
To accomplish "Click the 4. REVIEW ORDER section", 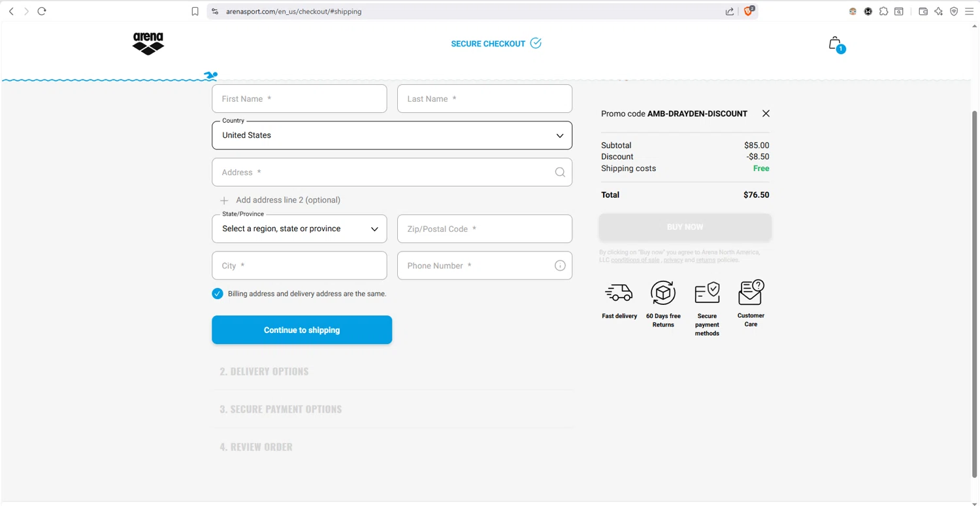I will [256, 447].
